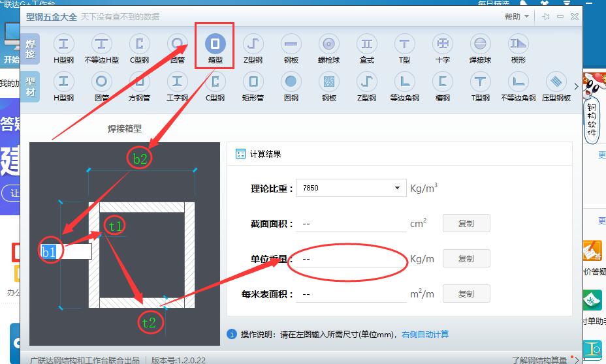
Task: Open the 了解钢结构算量 link
Action: (x=539, y=359)
